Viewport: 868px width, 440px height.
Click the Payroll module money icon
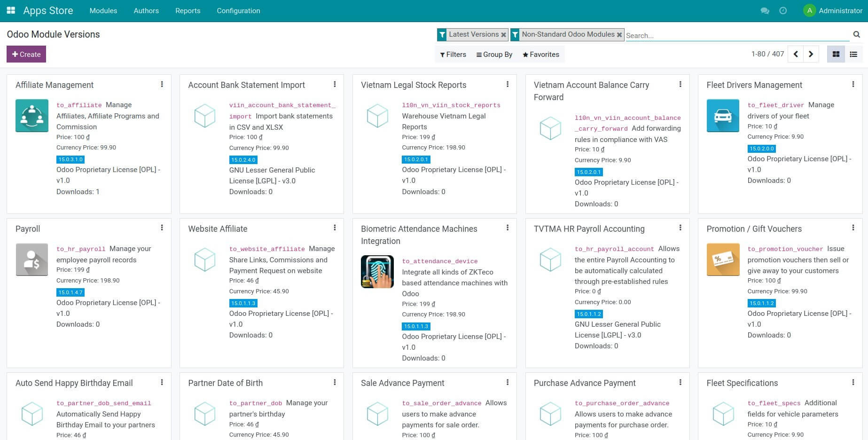tap(31, 259)
